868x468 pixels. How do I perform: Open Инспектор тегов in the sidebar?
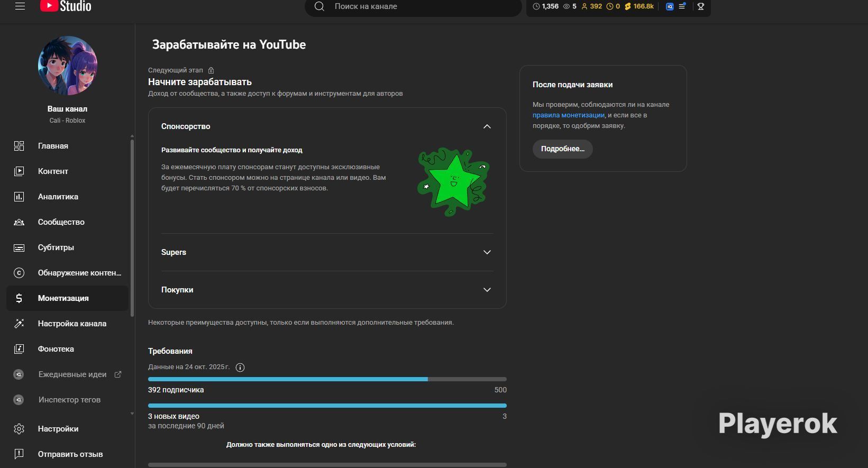coord(68,400)
